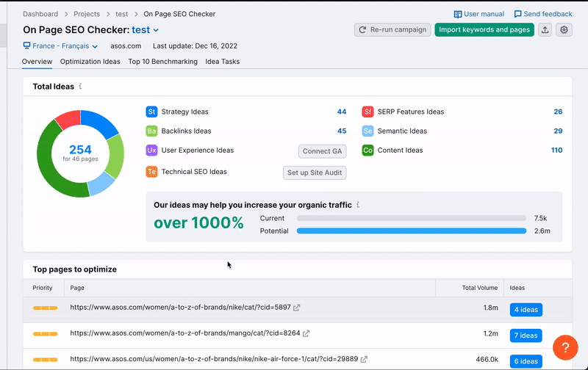588x370 pixels.
Task: Click the Set up Site Audit button
Action: click(x=314, y=173)
